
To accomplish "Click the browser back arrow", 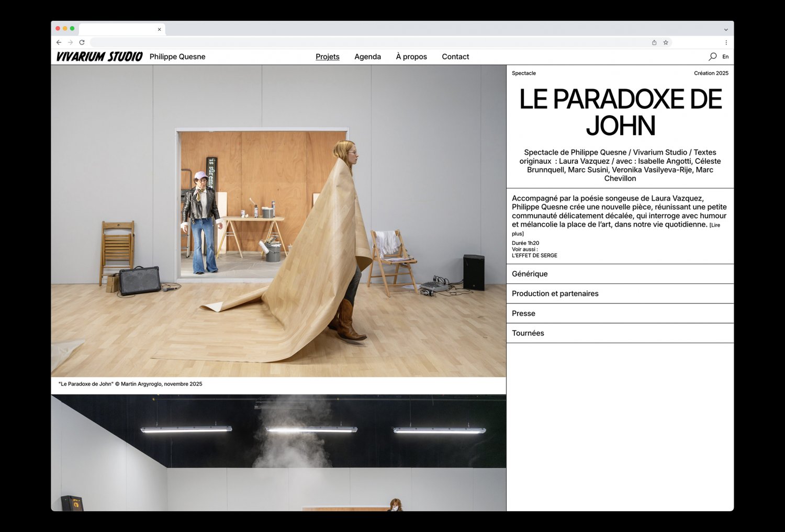I will [59, 42].
